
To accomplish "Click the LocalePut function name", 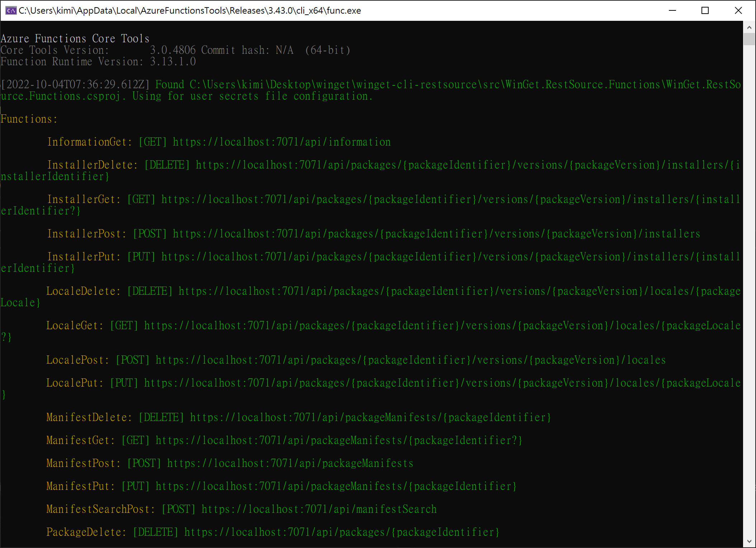I will 75,383.
